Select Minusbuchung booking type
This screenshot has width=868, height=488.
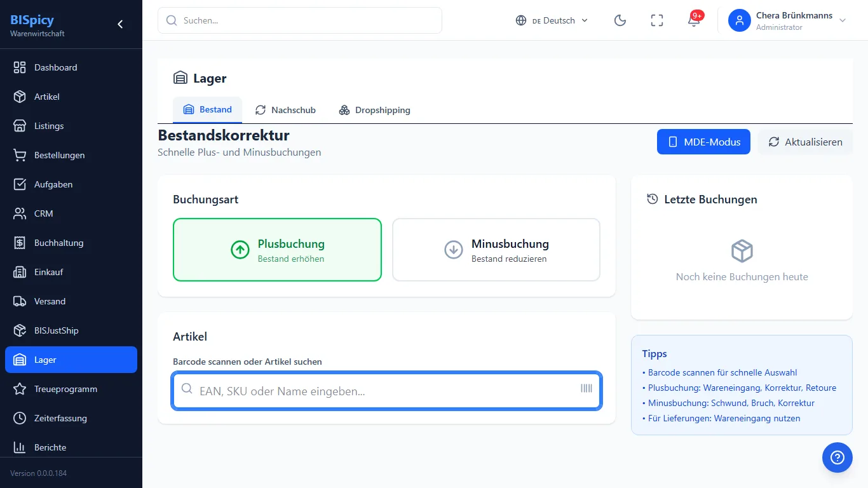point(496,250)
